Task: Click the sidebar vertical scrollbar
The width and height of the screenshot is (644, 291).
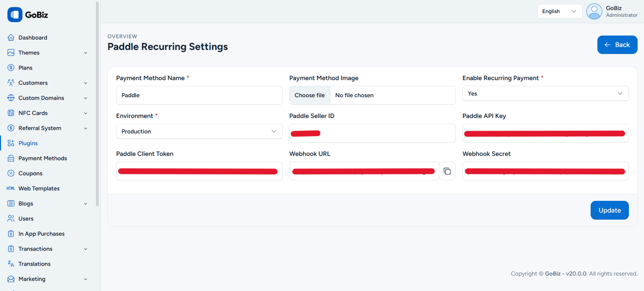Action: 97,104
